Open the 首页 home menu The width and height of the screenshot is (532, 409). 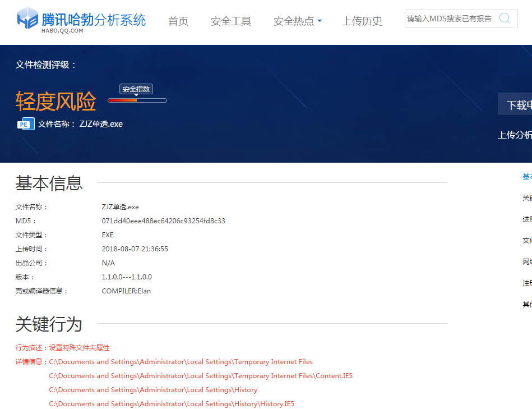pos(178,21)
